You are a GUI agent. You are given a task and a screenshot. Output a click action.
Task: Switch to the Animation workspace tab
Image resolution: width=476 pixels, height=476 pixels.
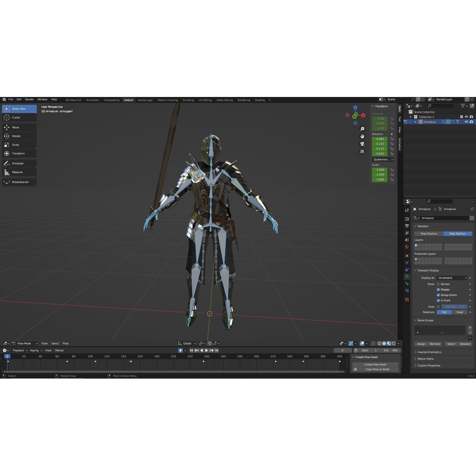click(x=92, y=100)
